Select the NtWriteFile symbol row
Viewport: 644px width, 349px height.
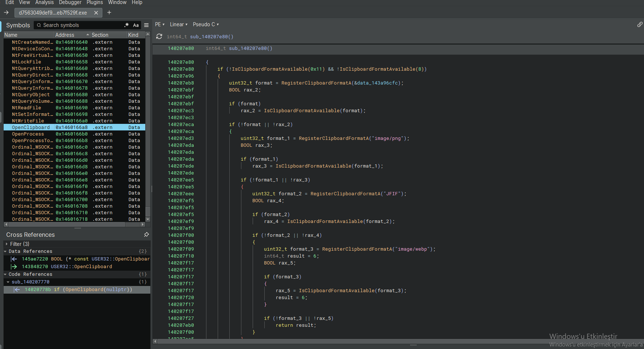[x=74, y=121]
